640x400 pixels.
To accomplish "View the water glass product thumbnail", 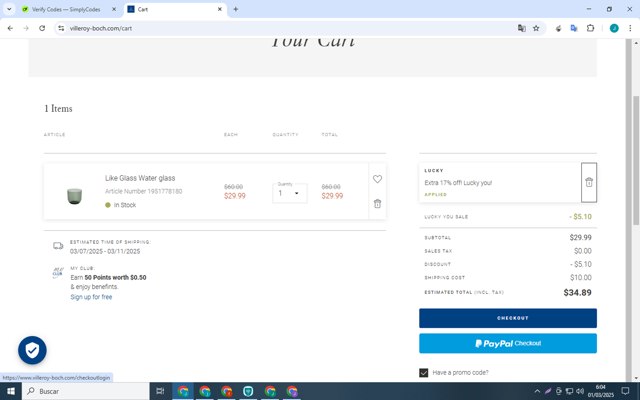I will (74, 196).
